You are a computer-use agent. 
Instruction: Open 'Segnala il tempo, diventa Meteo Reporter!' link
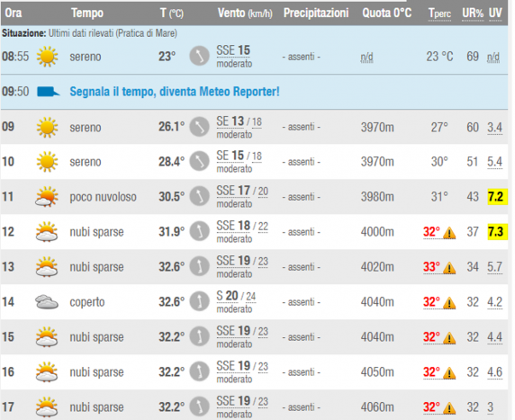pos(175,92)
